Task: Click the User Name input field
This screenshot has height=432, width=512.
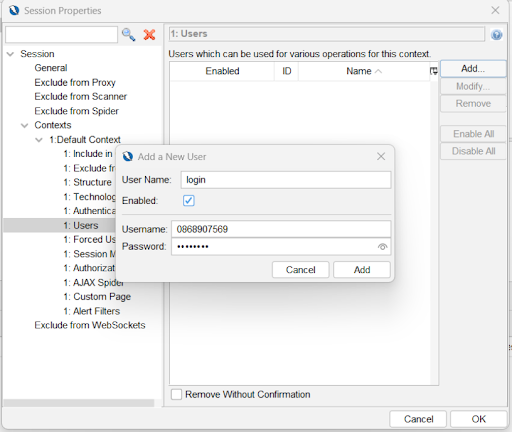Action: click(x=286, y=180)
